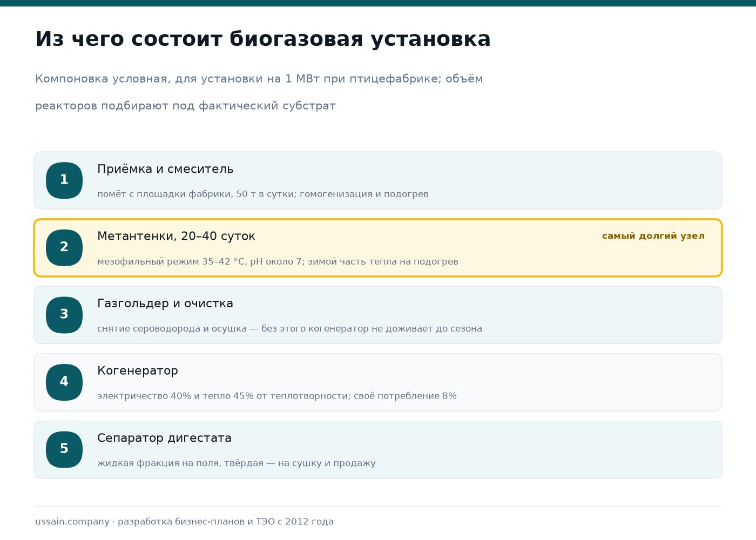Click the 'жидкая фракция на поля' description
This screenshot has height=540, width=756.
pos(237,463)
